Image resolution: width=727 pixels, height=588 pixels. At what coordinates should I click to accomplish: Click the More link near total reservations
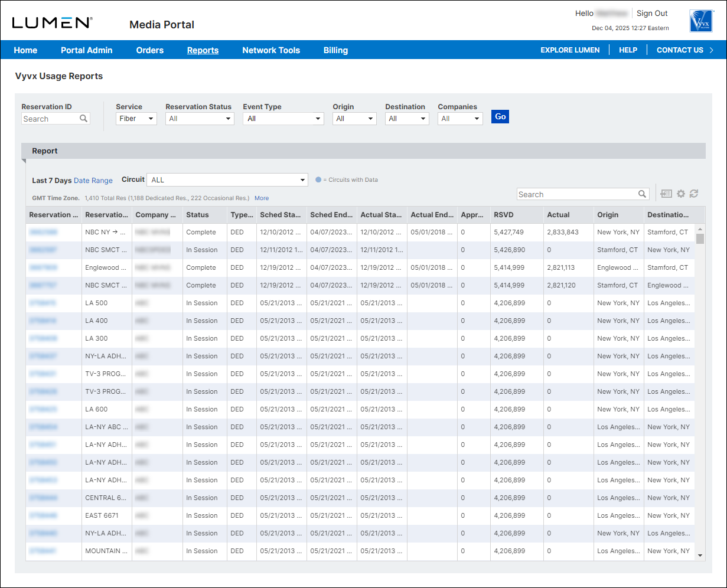coord(261,198)
